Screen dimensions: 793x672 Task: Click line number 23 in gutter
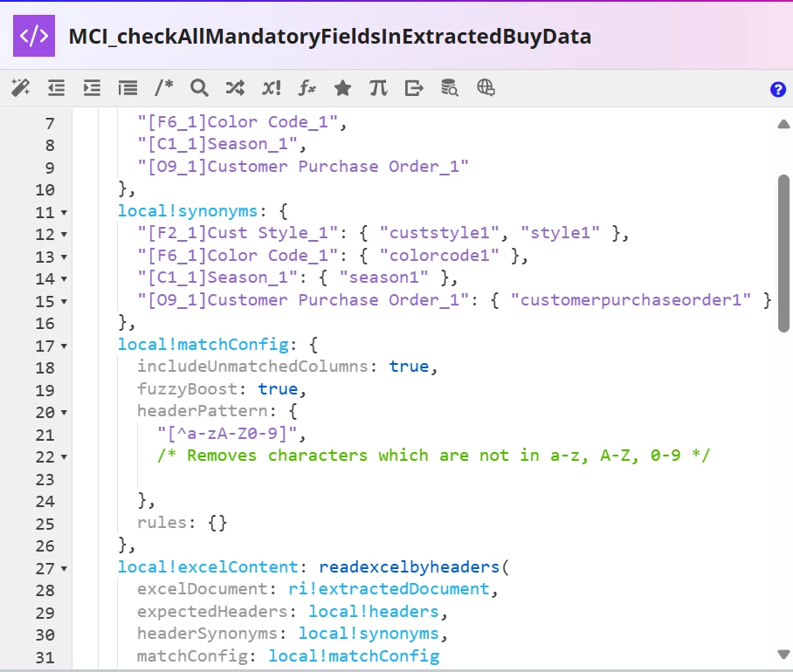pyautogui.click(x=45, y=479)
